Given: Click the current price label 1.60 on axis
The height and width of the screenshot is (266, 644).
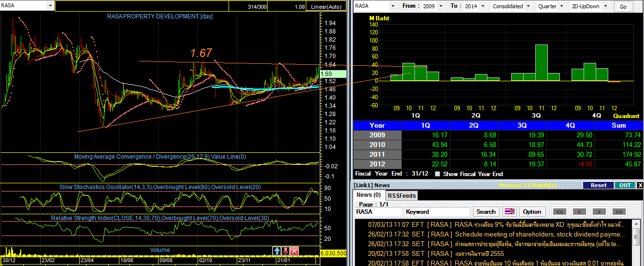Looking at the screenshot, I should point(333,74).
